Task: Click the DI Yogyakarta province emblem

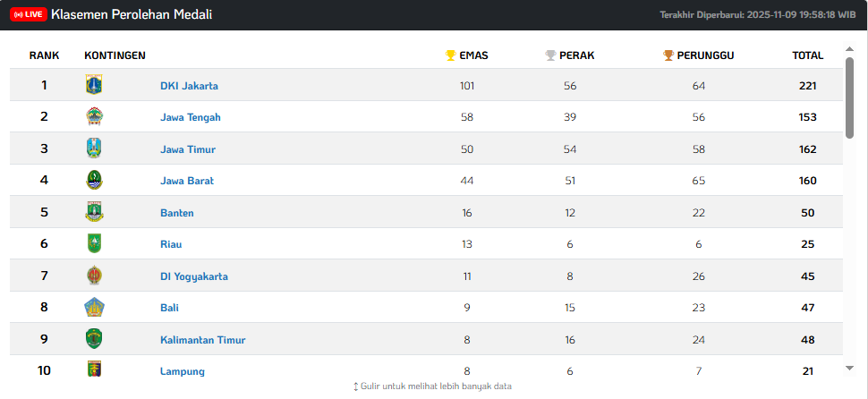Action: 94,276
